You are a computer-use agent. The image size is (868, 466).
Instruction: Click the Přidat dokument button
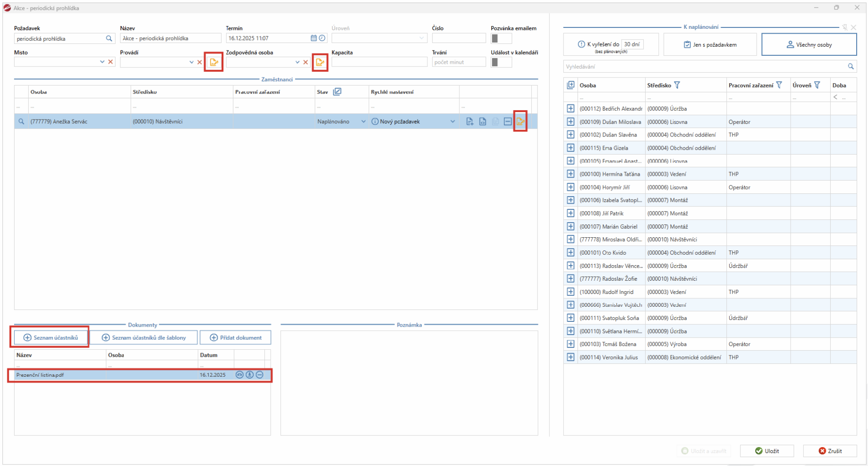tap(235, 337)
